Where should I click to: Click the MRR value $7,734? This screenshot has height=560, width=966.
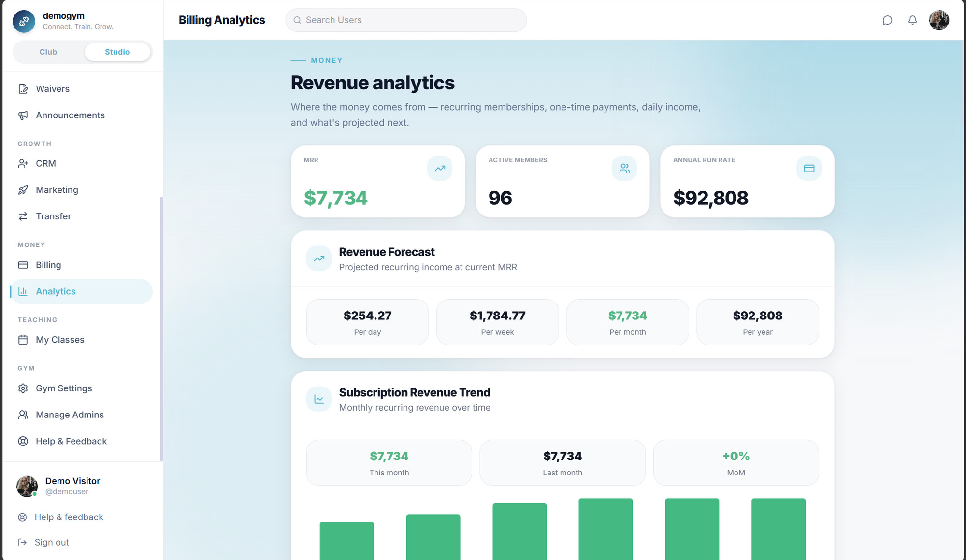coord(335,198)
